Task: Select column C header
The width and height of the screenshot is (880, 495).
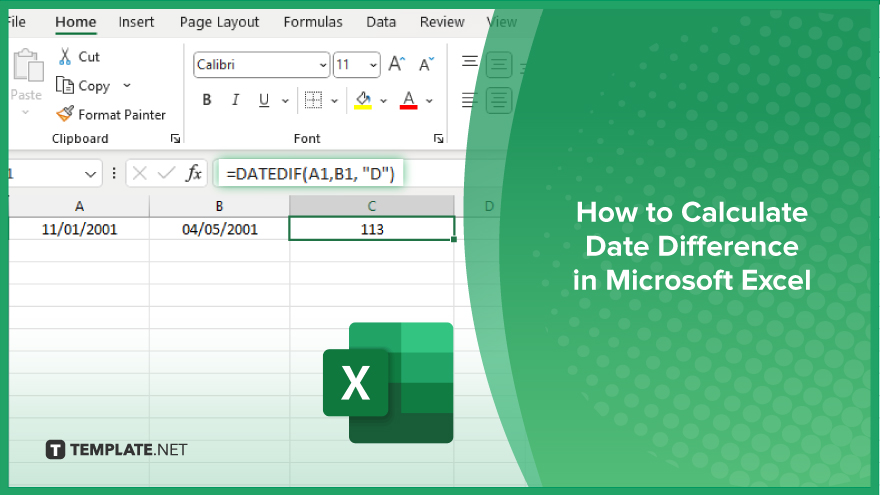Action: (x=372, y=206)
